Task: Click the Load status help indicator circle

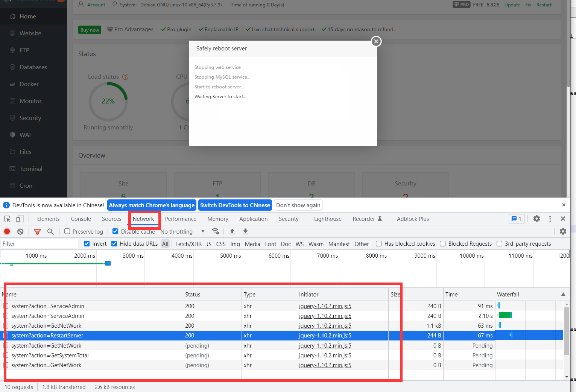Action: [x=125, y=76]
